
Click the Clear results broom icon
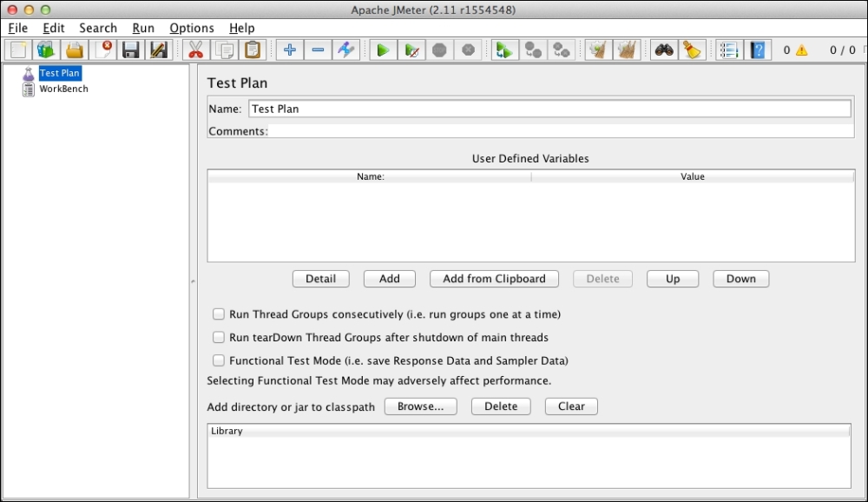pos(598,50)
